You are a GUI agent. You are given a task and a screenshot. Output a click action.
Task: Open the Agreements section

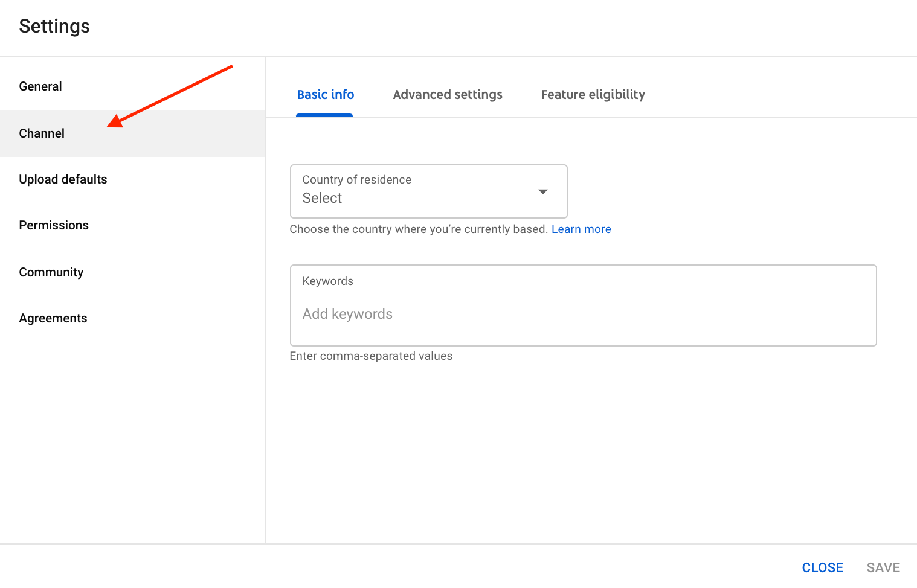(53, 318)
